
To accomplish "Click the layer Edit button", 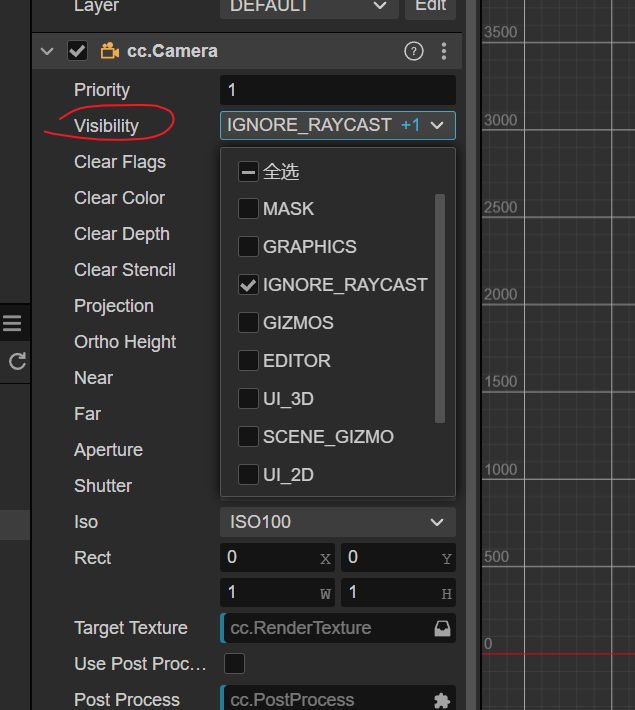I will pyautogui.click(x=430, y=7).
